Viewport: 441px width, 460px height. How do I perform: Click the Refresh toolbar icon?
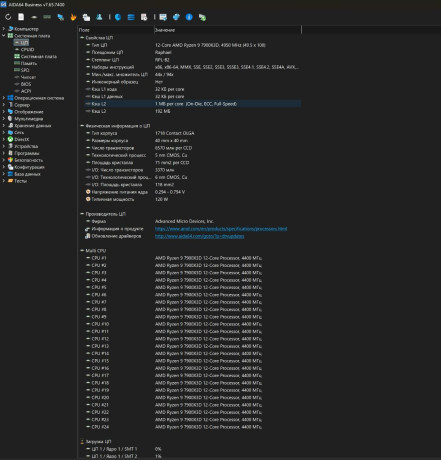(x=8, y=17)
